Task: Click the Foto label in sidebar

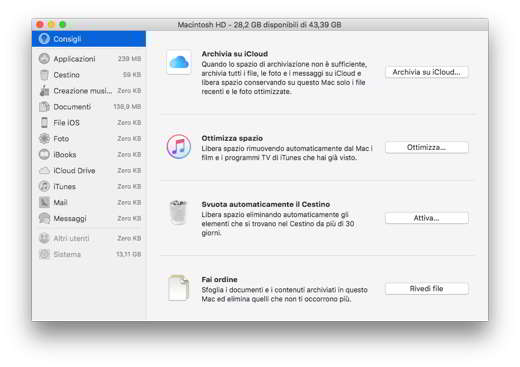Action: [61, 139]
